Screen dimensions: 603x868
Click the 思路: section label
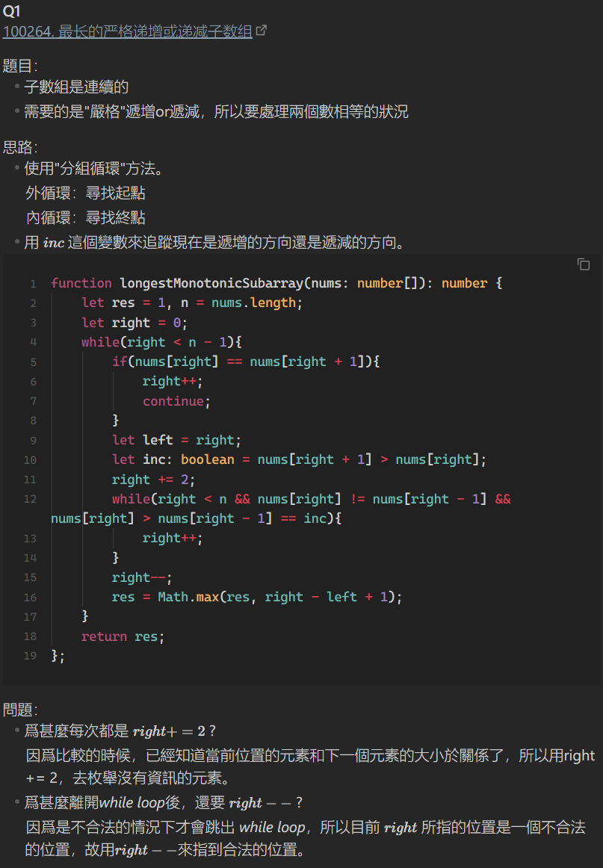click(20, 147)
